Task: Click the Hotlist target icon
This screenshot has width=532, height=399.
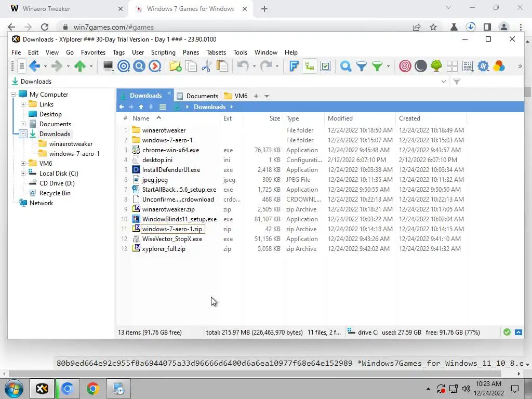Action: click(124, 66)
